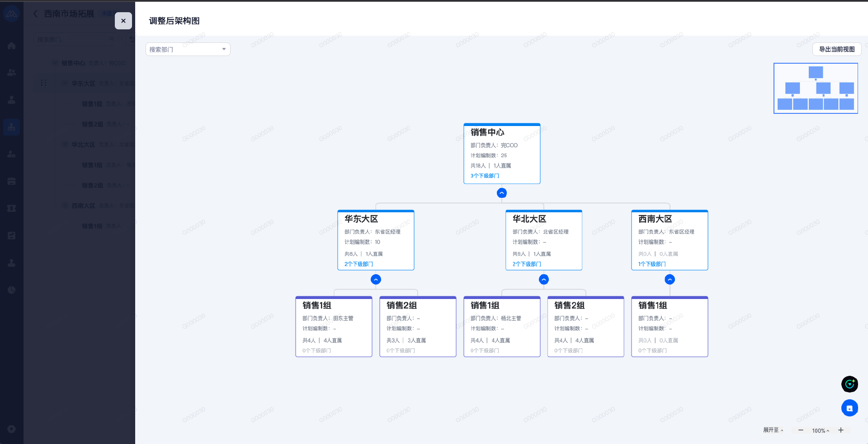The width and height of the screenshot is (868, 444).
Task: Open the report chart sidebar icon
Action: 12,235
